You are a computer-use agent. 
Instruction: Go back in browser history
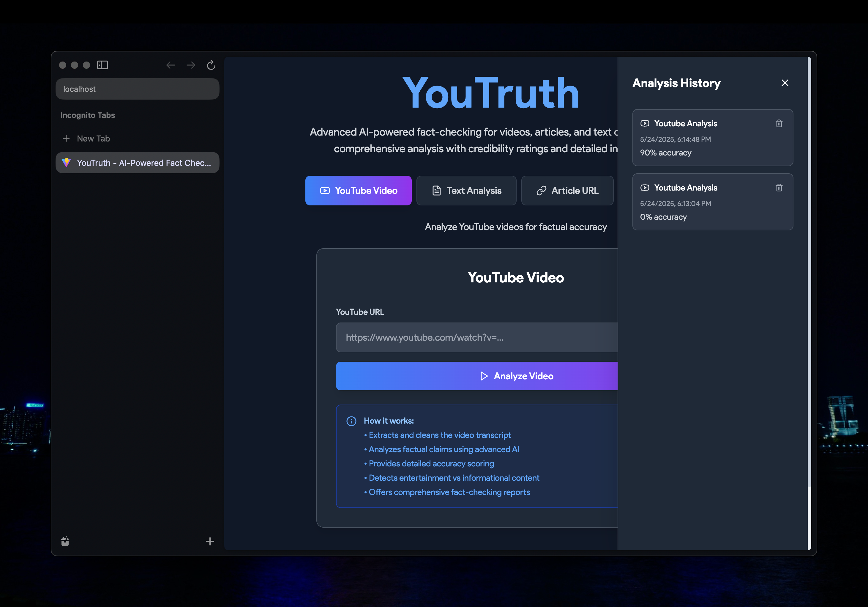click(171, 65)
